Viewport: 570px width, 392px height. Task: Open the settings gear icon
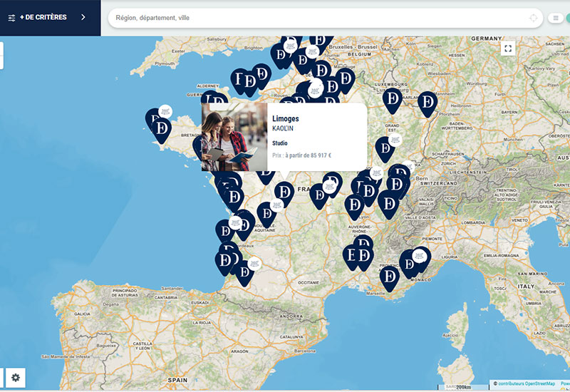15,378
